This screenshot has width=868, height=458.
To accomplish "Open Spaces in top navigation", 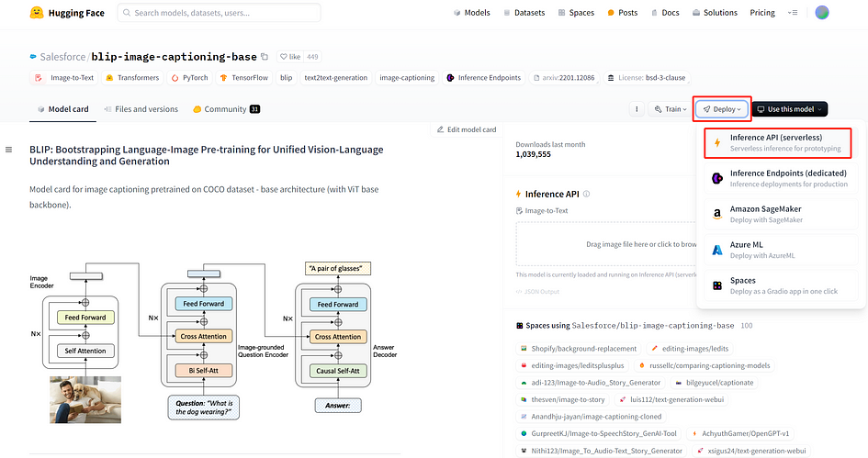I will point(576,13).
